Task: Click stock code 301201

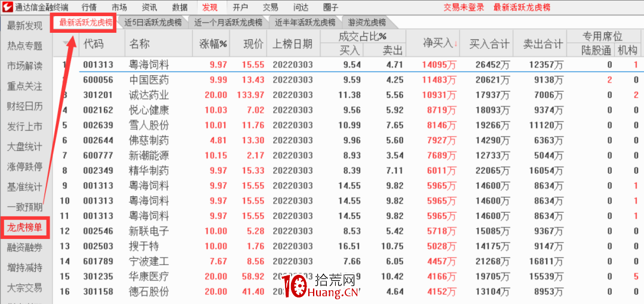Action: pos(97,95)
